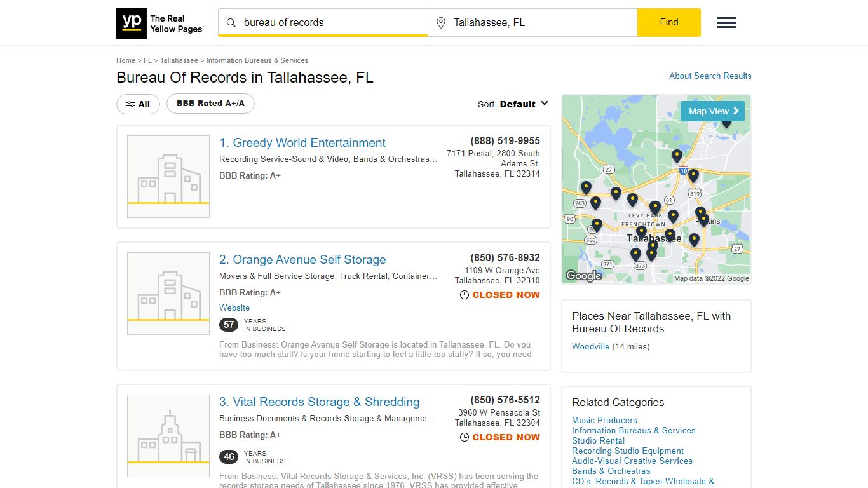Screen dimensions: 868x488
Task: Click the Map View arrow chevron
Action: click(736, 111)
